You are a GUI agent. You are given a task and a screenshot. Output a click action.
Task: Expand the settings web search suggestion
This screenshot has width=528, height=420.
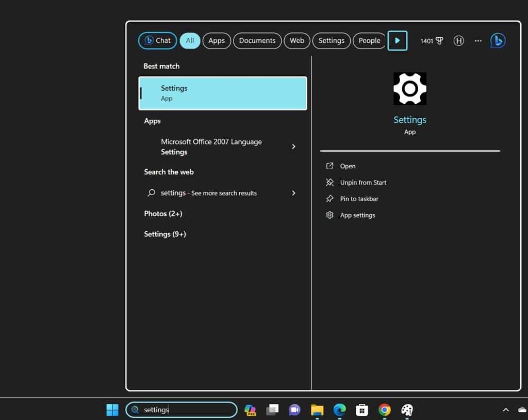[x=293, y=193]
